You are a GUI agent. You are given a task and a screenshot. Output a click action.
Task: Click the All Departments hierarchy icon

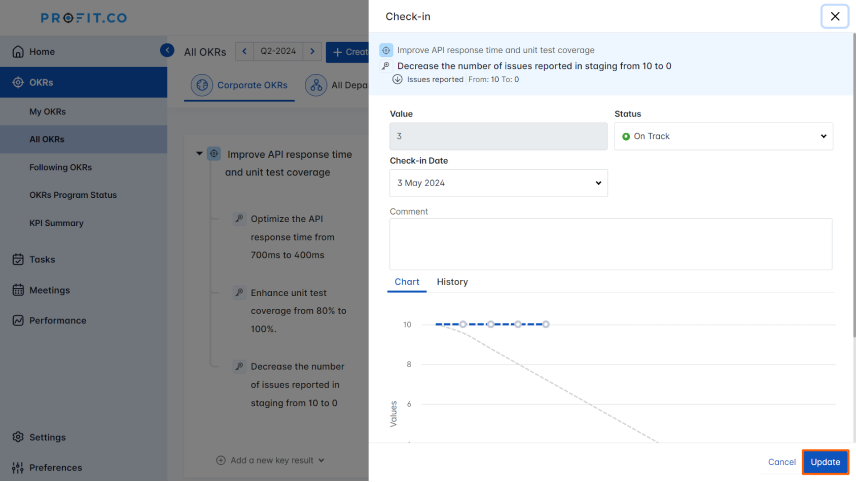tap(316, 85)
